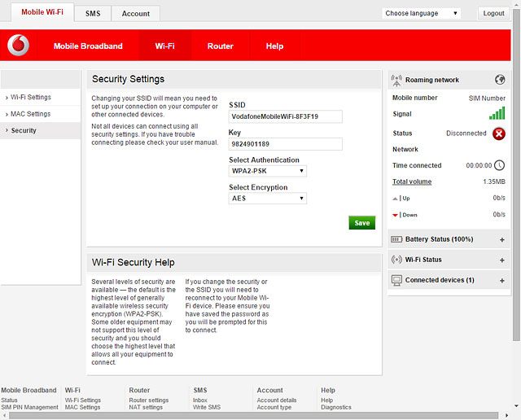
Task: Open the Router menu item
Action: tap(220, 46)
